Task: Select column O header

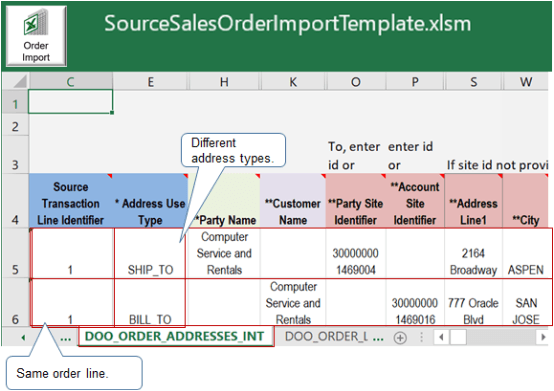Action: tap(356, 82)
